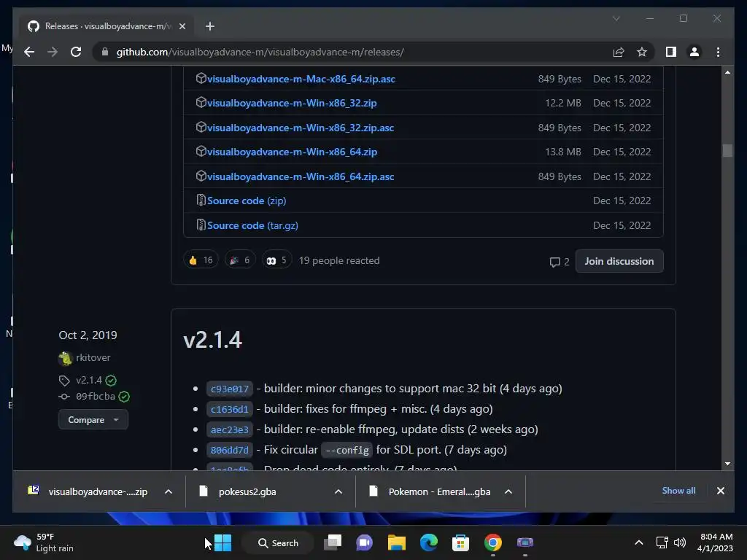Click the address bar URL
Viewport: 747px width, 560px height.
pyautogui.click(x=260, y=52)
